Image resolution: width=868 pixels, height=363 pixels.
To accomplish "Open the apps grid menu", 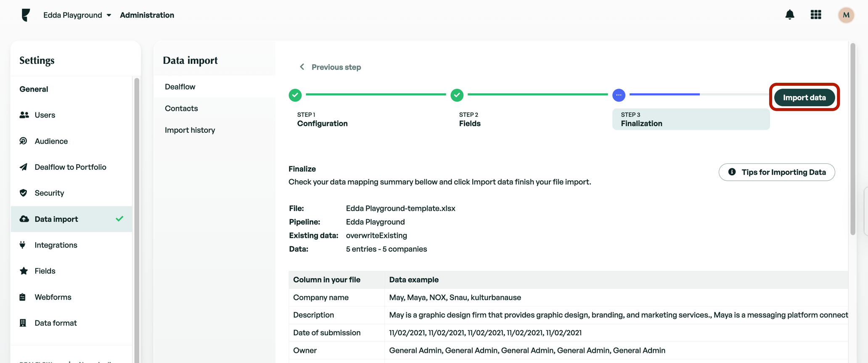I will [x=816, y=15].
